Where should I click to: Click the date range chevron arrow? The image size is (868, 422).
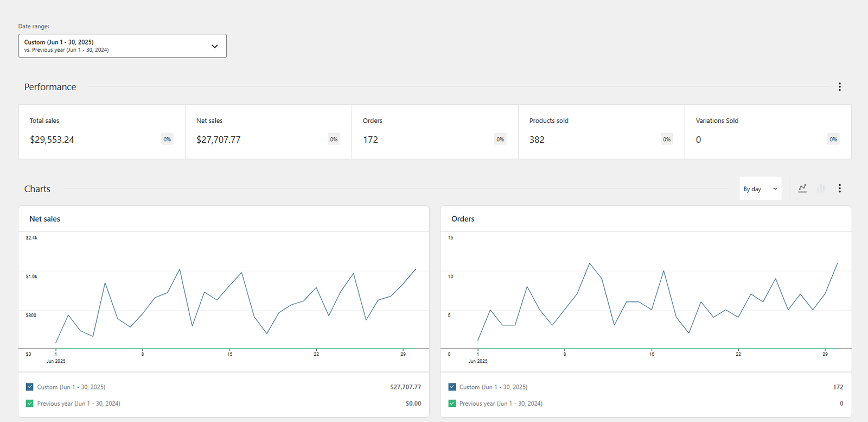click(215, 46)
